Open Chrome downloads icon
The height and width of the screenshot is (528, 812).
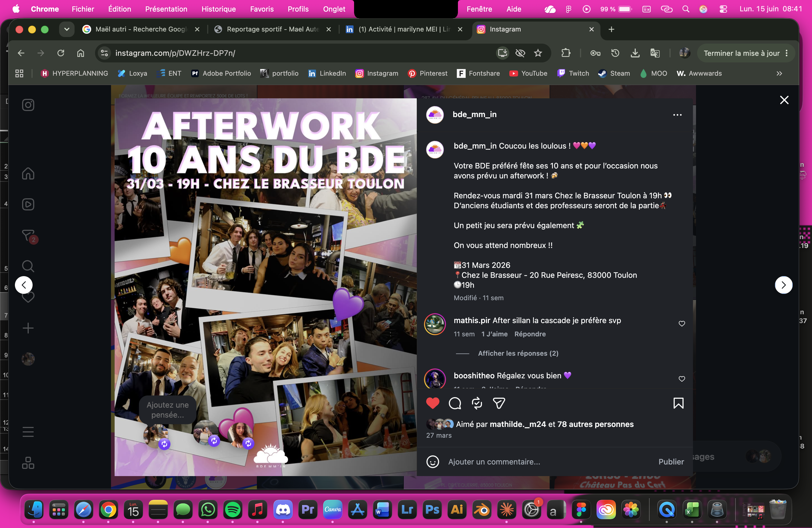click(635, 53)
